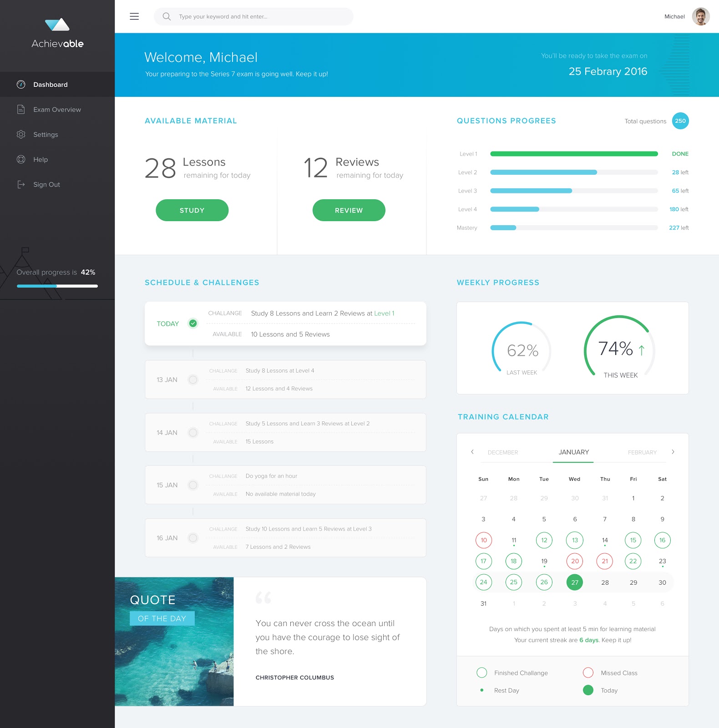Viewport: 719px width, 728px height.
Task: Select calendar day 16
Action: click(x=662, y=540)
